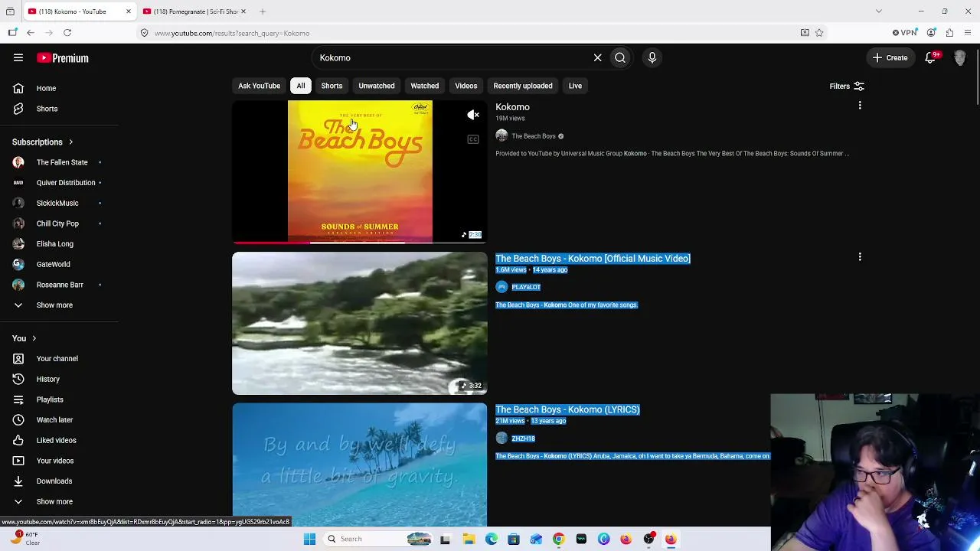Open more options for Kokomo video
Image resolution: width=980 pixels, height=551 pixels.
point(860,106)
